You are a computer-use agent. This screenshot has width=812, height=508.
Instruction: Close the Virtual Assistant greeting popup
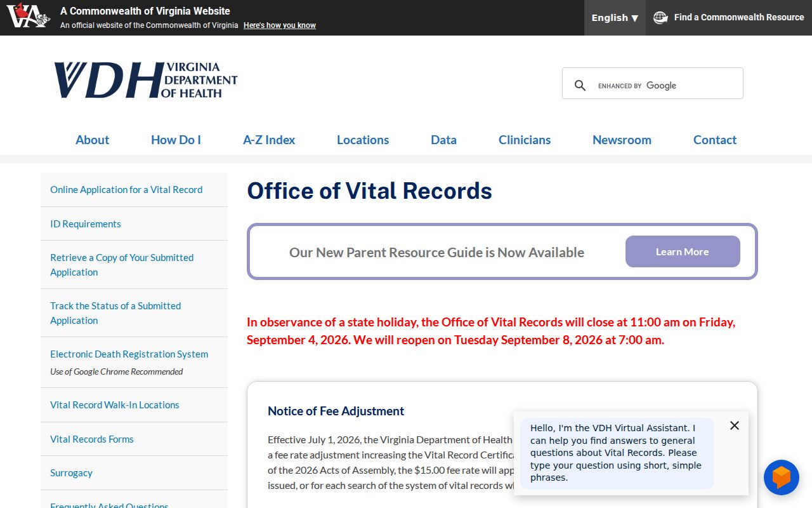click(x=735, y=425)
